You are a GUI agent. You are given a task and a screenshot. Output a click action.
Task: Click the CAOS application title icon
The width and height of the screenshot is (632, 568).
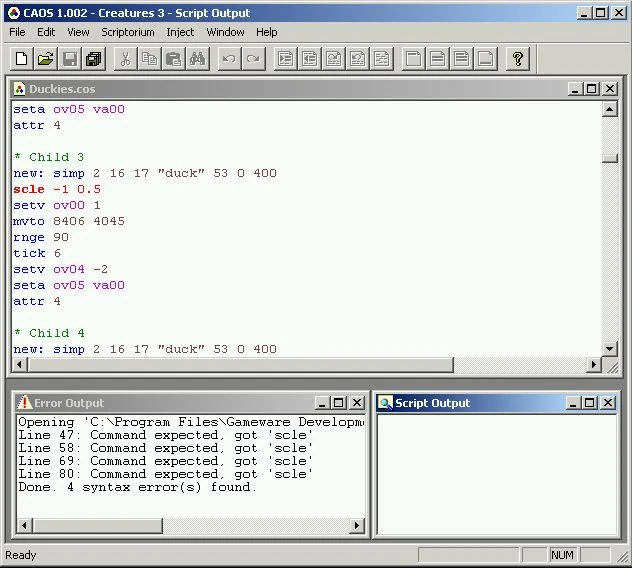pyautogui.click(x=13, y=13)
